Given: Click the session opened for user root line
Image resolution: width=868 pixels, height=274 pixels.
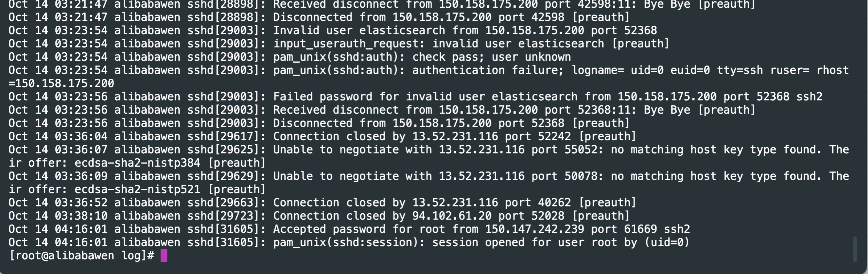Looking at the screenshot, I should [x=349, y=242].
